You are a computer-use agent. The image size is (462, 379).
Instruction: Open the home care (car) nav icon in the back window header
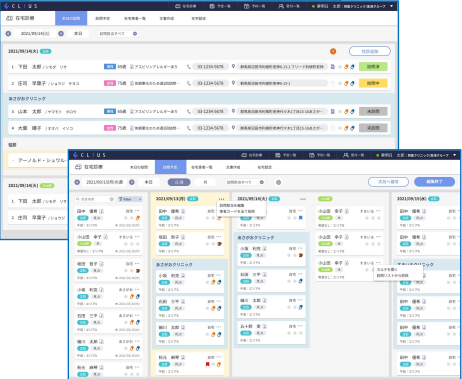pos(178,6)
